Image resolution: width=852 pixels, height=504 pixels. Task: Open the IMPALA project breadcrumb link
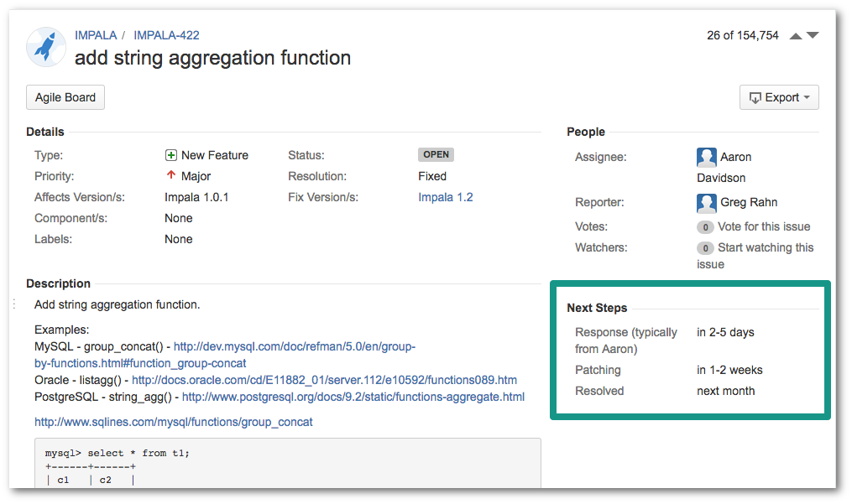(96, 35)
